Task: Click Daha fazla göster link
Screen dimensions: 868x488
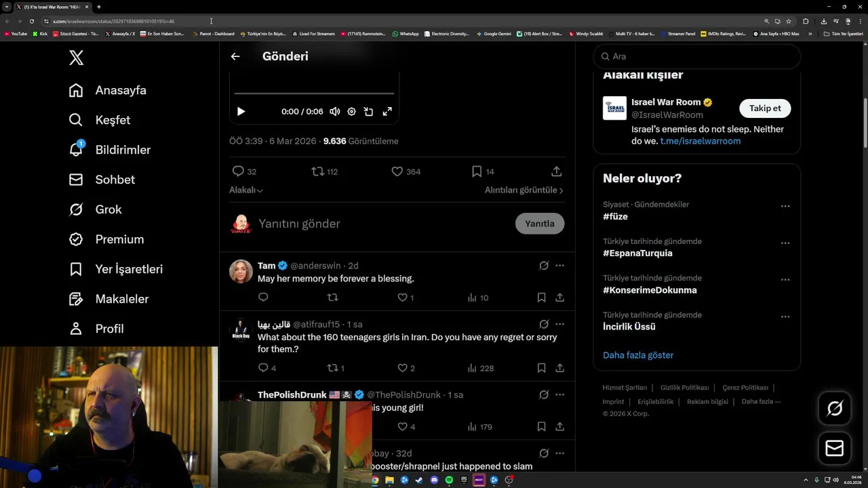Action: point(638,355)
